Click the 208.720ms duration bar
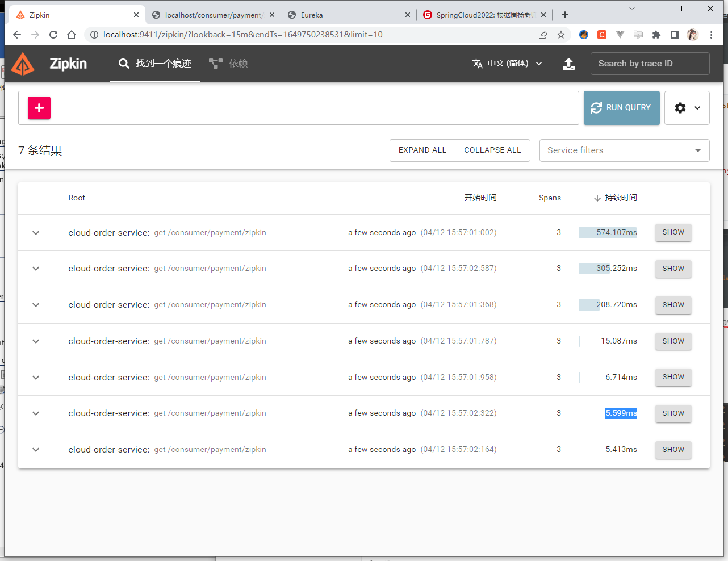Image resolution: width=728 pixels, height=561 pixels. (589, 305)
